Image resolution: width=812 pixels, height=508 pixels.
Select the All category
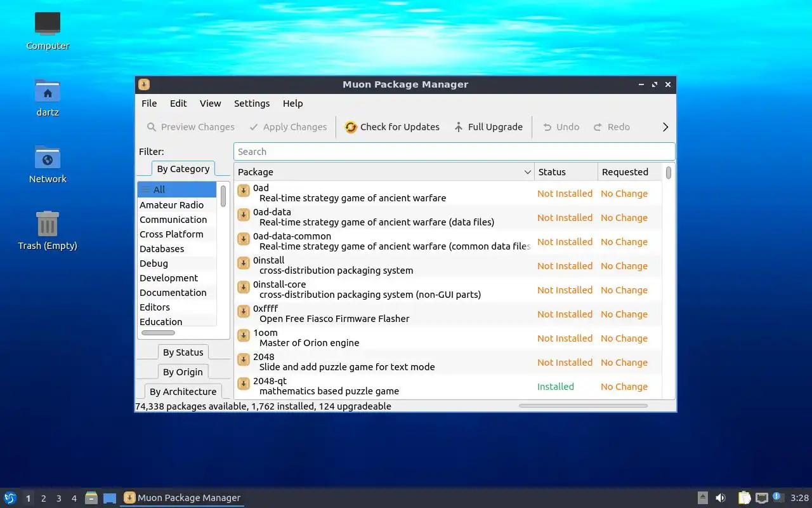(x=177, y=189)
